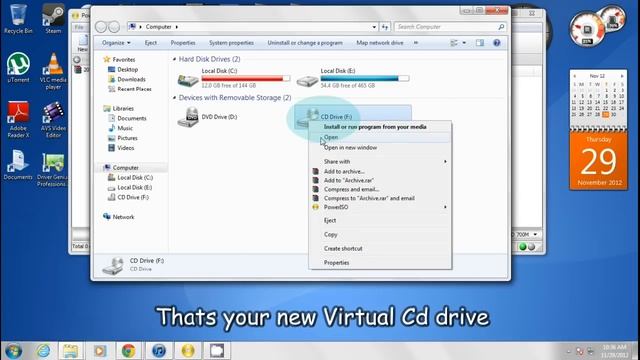Select Recent Places in navigation pane
Viewport: 640px width, 360px height.
pyautogui.click(x=134, y=89)
